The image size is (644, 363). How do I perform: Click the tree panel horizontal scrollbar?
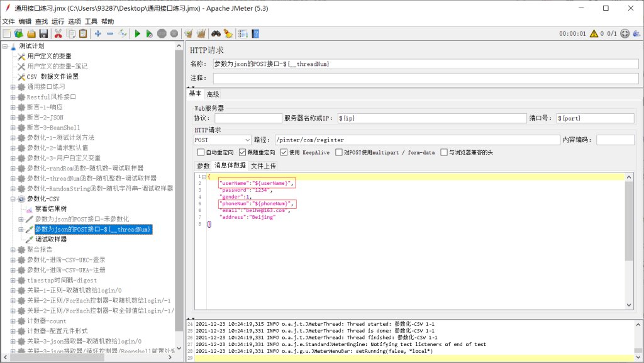click(x=57, y=357)
